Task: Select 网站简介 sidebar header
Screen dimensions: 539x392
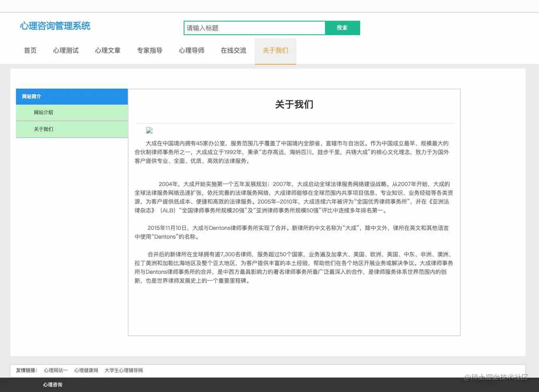Action: (x=72, y=97)
